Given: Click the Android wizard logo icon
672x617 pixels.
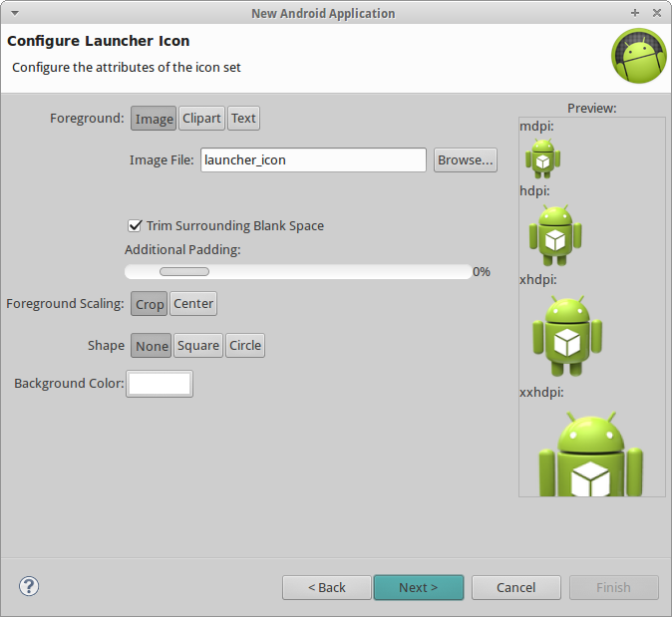Looking at the screenshot, I should 638,56.
